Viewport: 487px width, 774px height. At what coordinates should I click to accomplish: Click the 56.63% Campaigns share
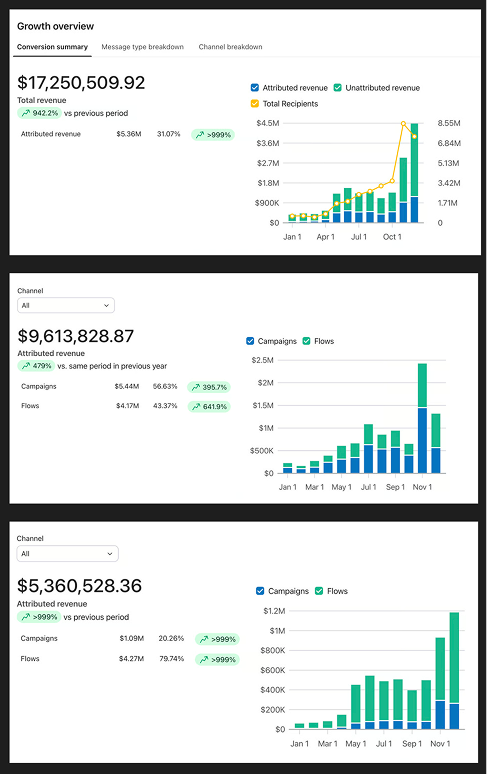click(x=165, y=386)
